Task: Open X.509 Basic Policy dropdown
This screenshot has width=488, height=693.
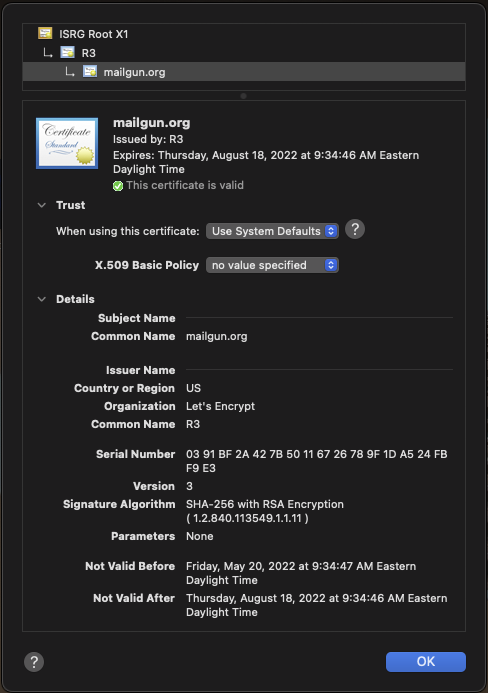Action: coord(272,265)
